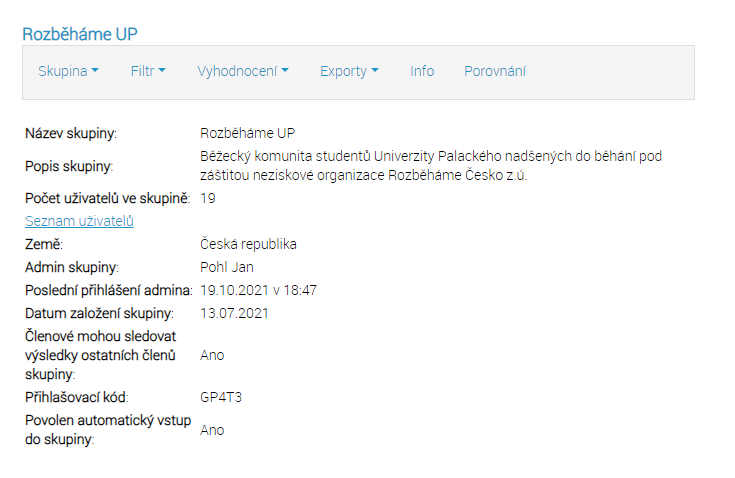Click the caret arrow beside Vyhodnocení

tap(285, 70)
